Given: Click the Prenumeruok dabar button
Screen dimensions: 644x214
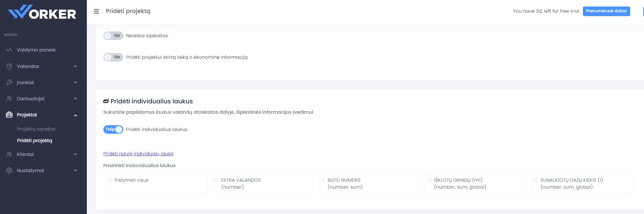Looking at the screenshot, I should pyautogui.click(x=606, y=11).
